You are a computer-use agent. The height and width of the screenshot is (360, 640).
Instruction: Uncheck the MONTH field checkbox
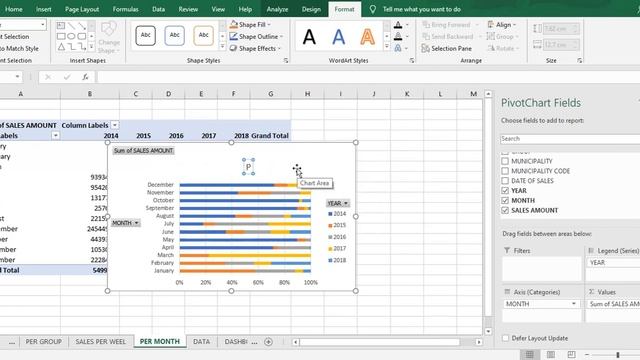[505, 200]
